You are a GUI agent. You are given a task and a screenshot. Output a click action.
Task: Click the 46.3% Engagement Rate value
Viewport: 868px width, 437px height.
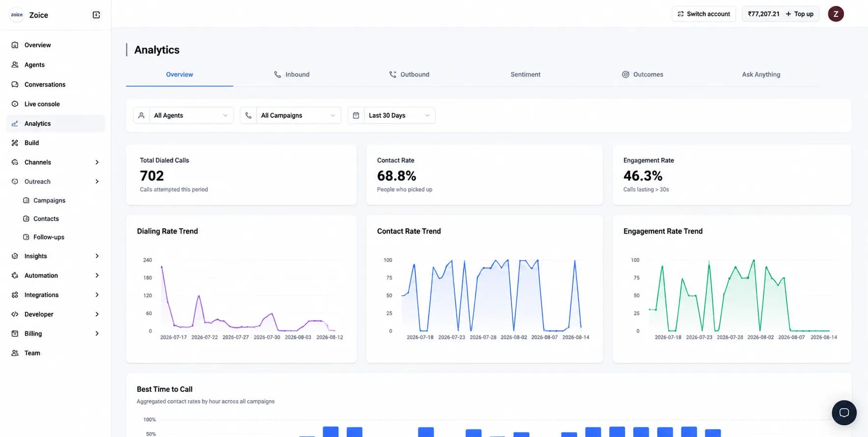643,176
